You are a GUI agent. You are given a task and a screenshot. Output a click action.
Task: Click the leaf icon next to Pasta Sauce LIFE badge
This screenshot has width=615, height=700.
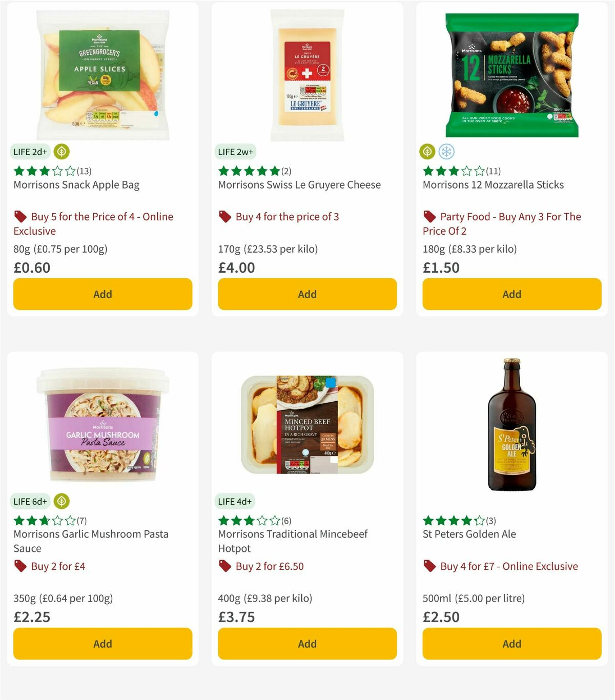point(61,501)
